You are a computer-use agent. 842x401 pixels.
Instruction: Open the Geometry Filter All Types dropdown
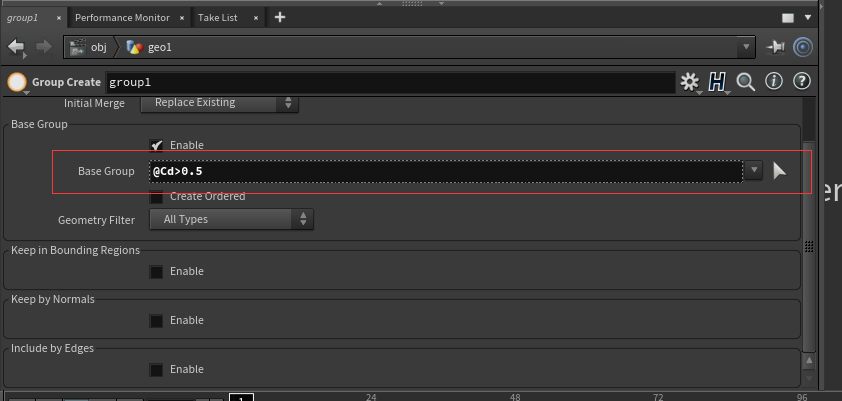(x=231, y=219)
